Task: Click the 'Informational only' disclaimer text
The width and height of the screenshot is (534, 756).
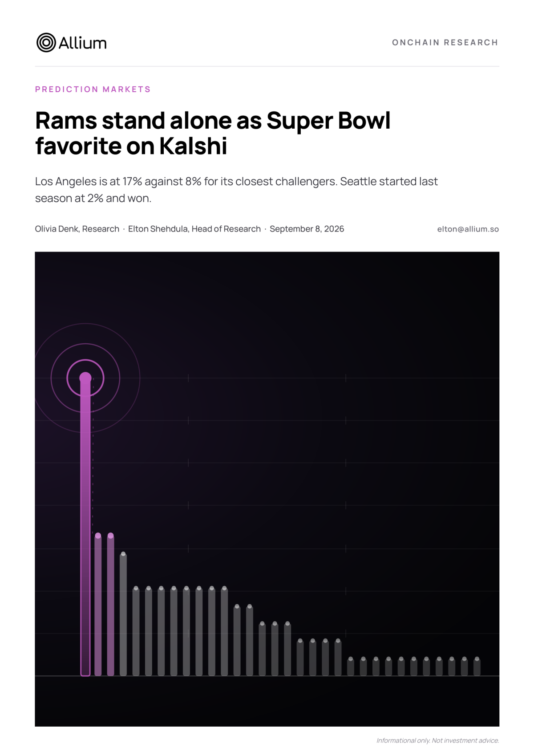Action: click(437, 740)
